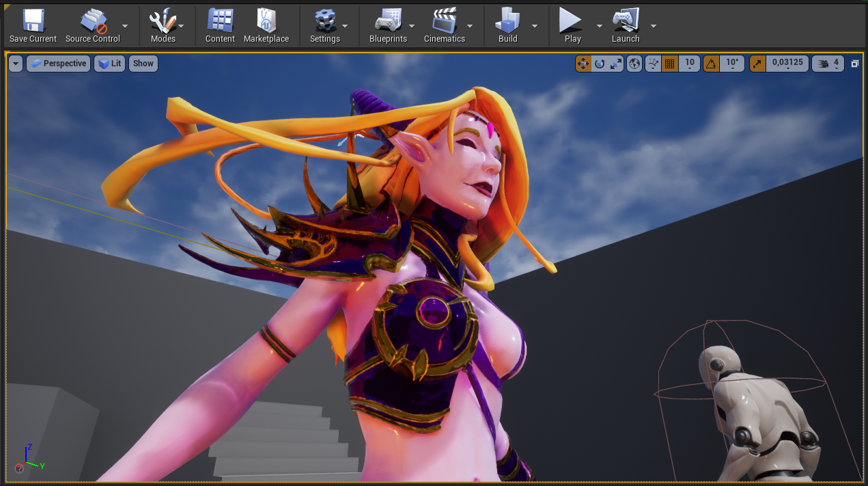Open Perspective view type menu
Viewport: 868px width, 486px height.
[58, 64]
